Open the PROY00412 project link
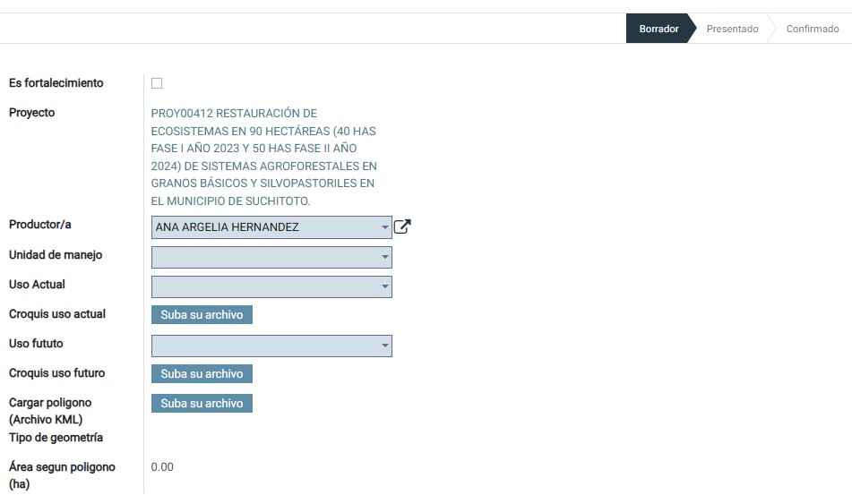The height and width of the screenshot is (504, 852). coord(263,157)
